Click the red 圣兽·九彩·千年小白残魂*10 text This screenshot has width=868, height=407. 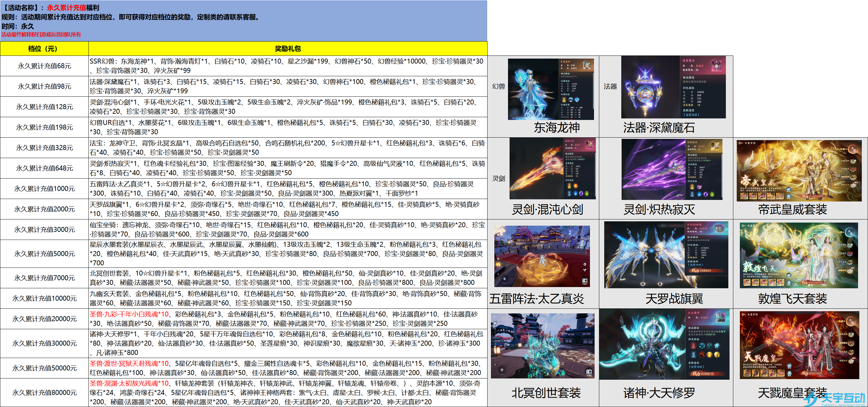(x=129, y=314)
